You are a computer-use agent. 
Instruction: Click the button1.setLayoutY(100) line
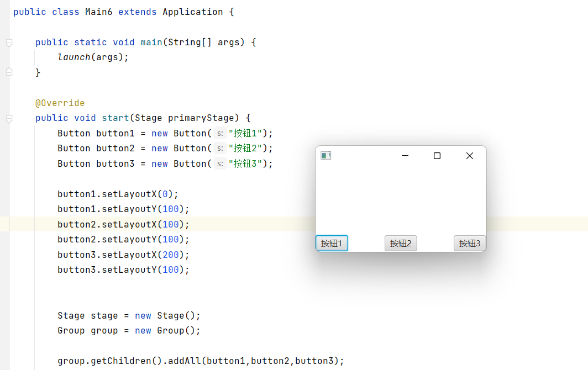[x=123, y=209]
